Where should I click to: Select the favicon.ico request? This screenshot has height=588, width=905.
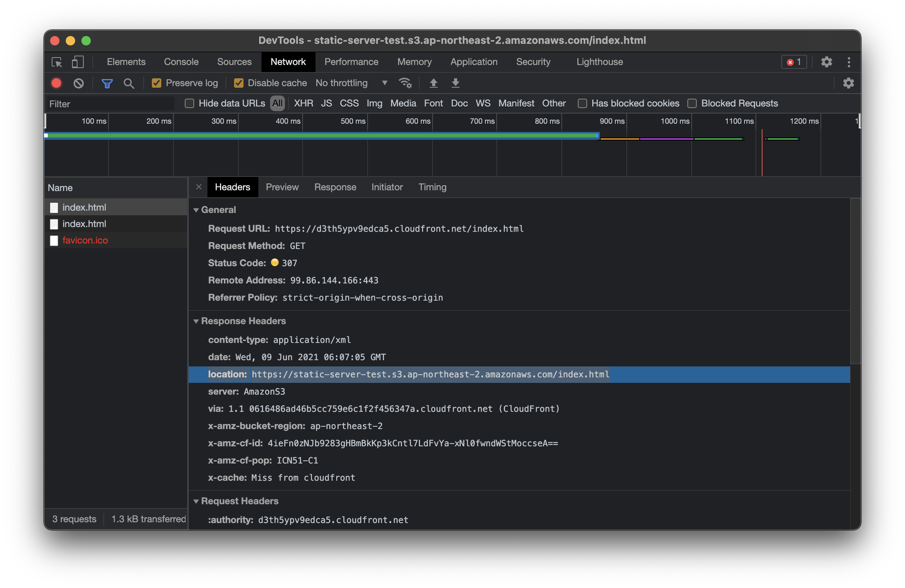(x=85, y=240)
